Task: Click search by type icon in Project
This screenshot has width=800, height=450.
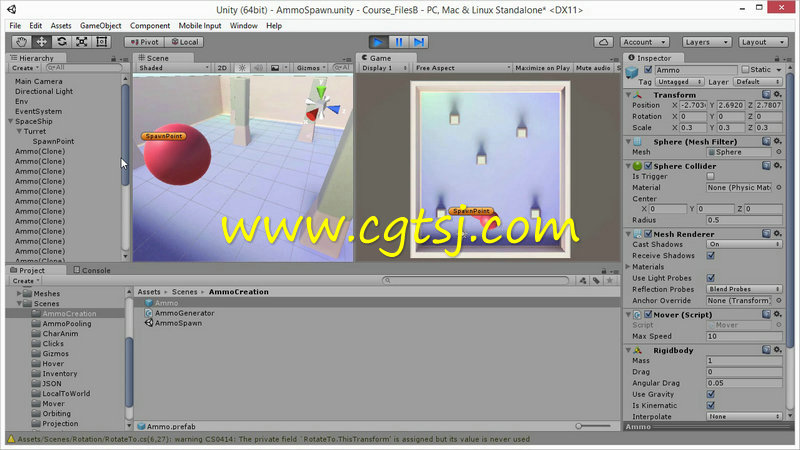Action: pos(583,281)
